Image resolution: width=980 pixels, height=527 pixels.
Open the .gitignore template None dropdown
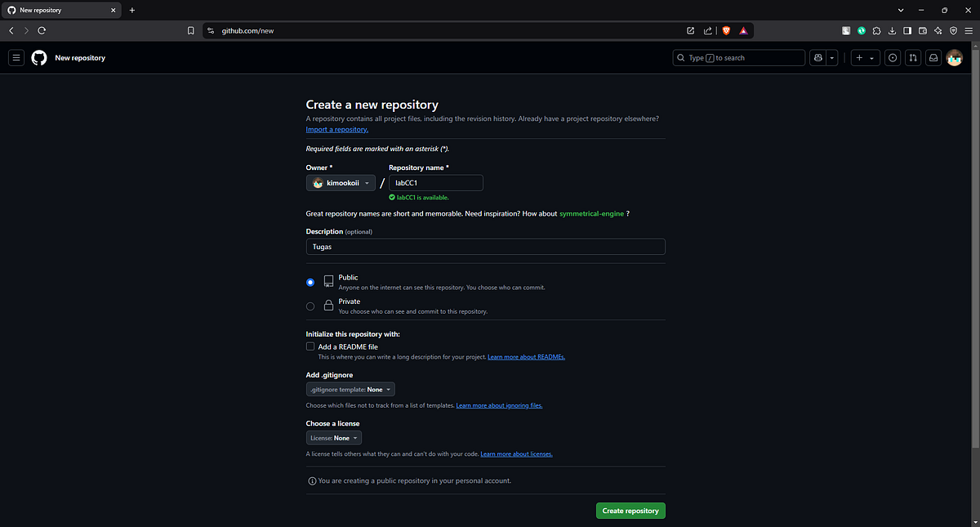click(350, 389)
